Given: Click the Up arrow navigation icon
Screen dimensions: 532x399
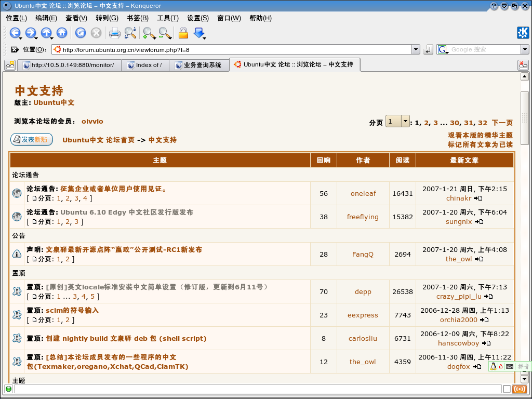Looking at the screenshot, I should [46, 33].
